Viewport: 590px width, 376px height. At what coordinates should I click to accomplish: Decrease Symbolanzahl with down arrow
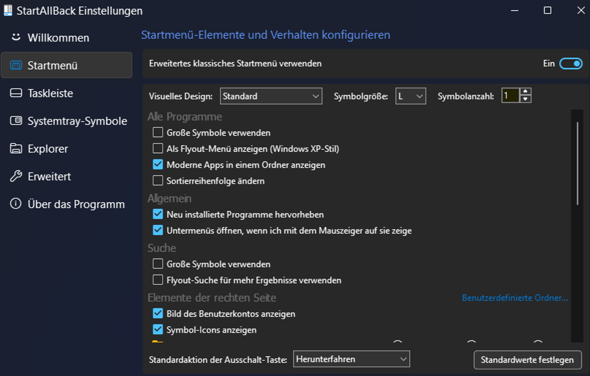525,100
